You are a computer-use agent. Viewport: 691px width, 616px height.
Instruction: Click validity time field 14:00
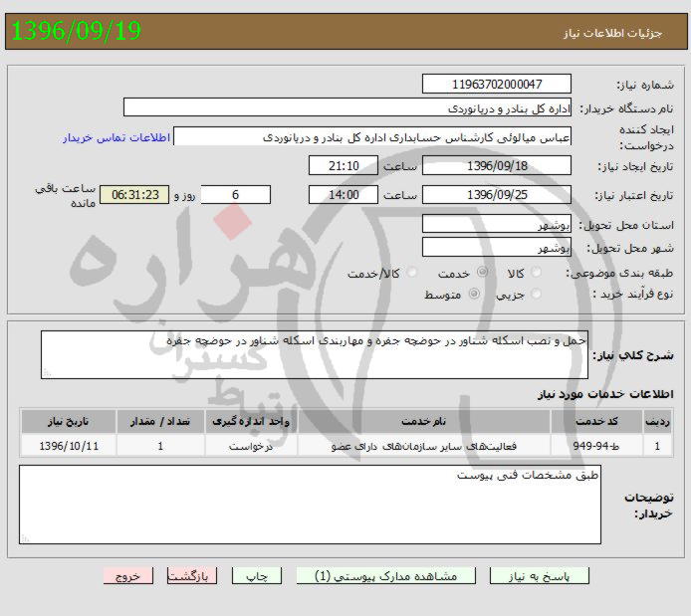[x=344, y=195]
